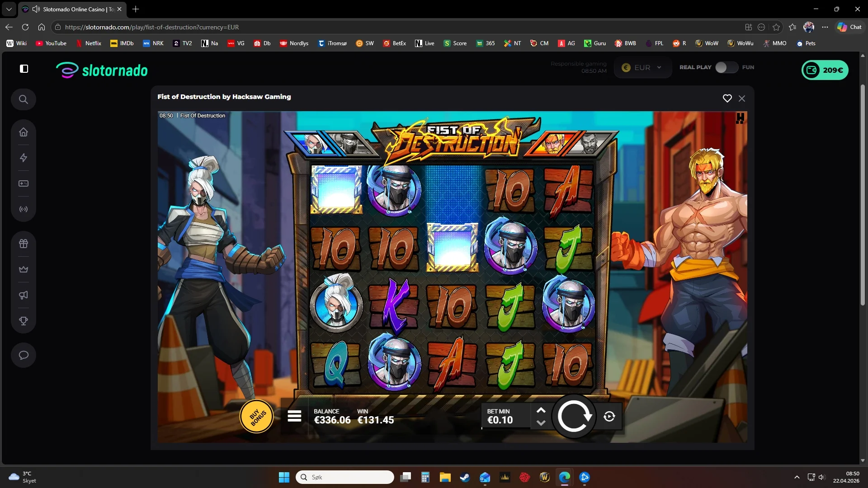Screen dimensions: 868x488
Task: Open the lightning bolt sidebar section
Action: coord(24,158)
